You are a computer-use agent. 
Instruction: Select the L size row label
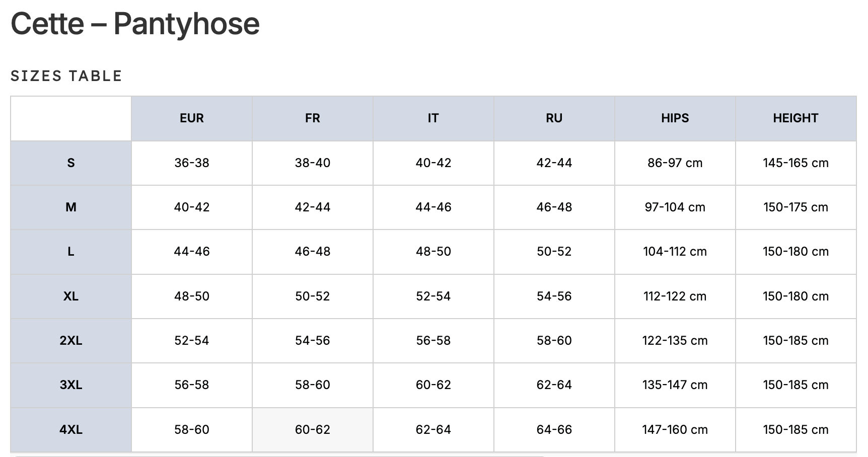[x=71, y=252]
